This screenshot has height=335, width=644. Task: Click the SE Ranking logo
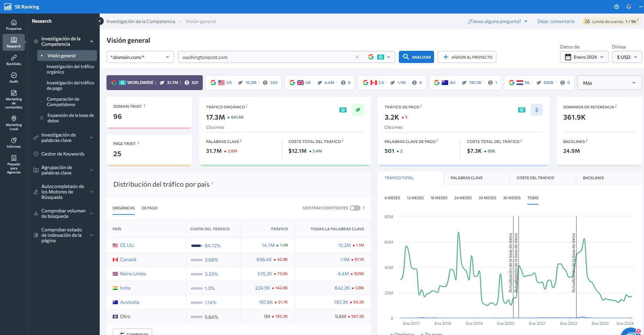pyautogui.click(x=22, y=7)
